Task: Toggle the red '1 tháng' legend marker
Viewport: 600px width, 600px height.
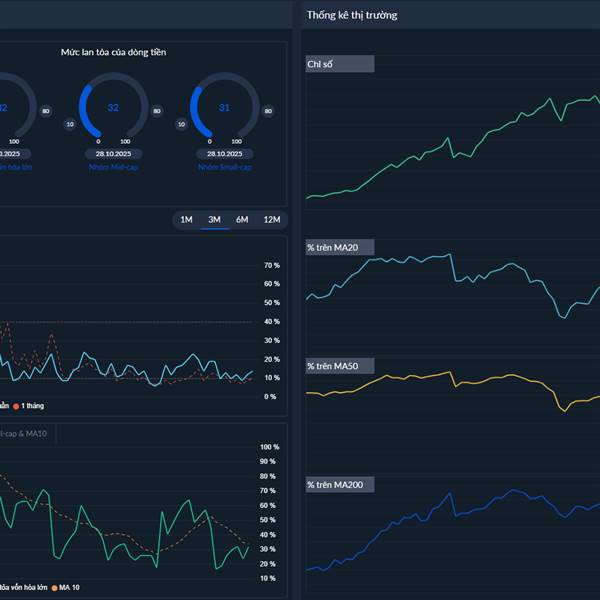Action: pyautogui.click(x=16, y=406)
